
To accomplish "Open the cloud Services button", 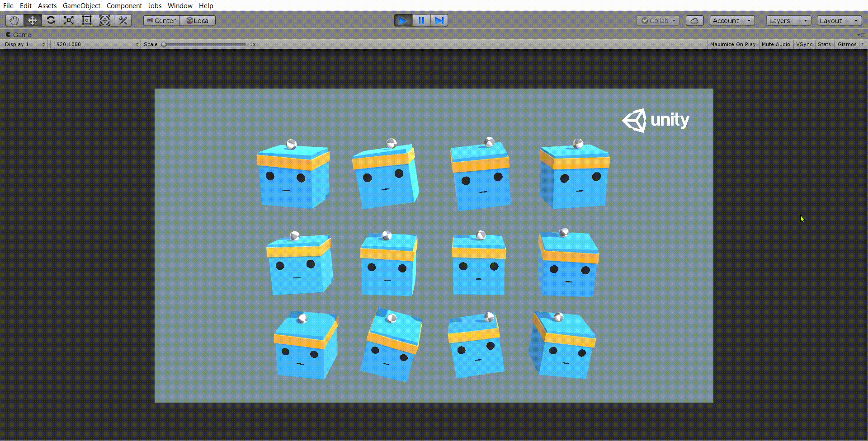I will coord(694,20).
